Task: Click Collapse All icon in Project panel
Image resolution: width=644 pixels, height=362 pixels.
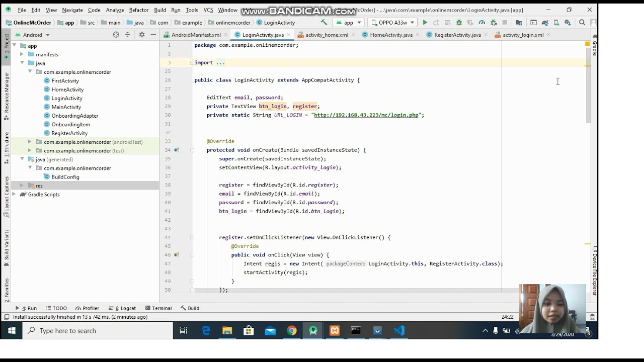Action: [128, 35]
